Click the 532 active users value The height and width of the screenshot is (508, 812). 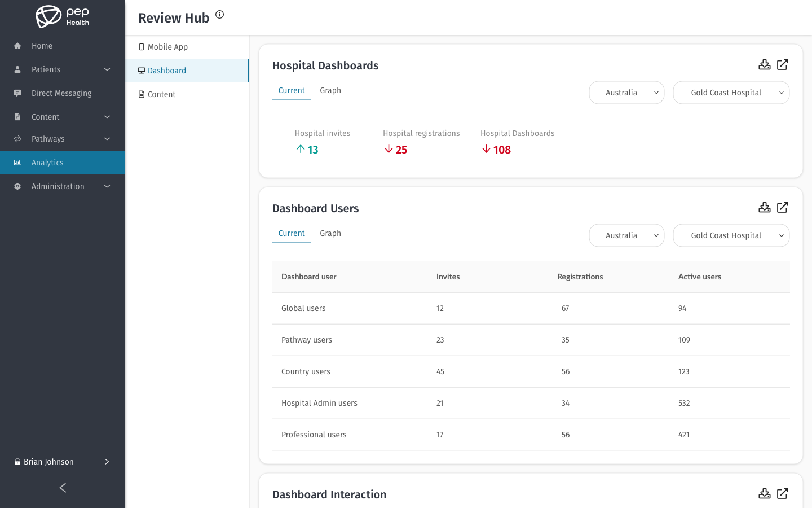[684, 403]
